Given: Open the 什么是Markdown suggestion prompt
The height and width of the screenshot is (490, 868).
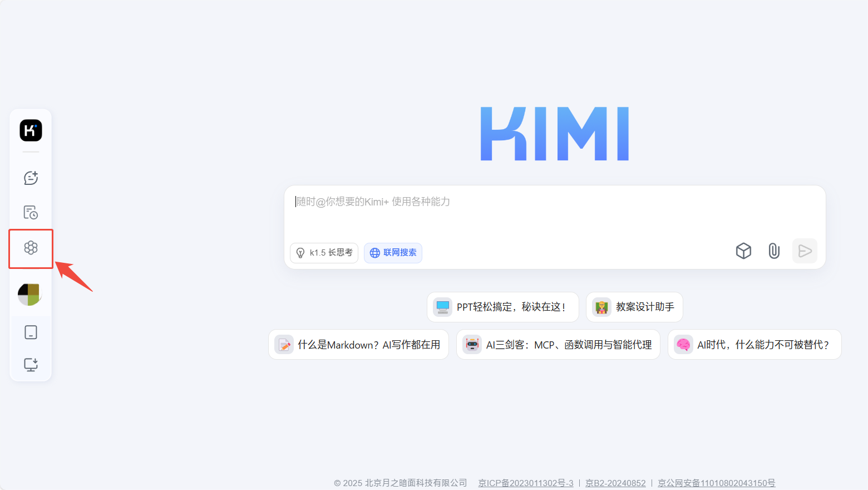Looking at the screenshot, I should (x=358, y=345).
